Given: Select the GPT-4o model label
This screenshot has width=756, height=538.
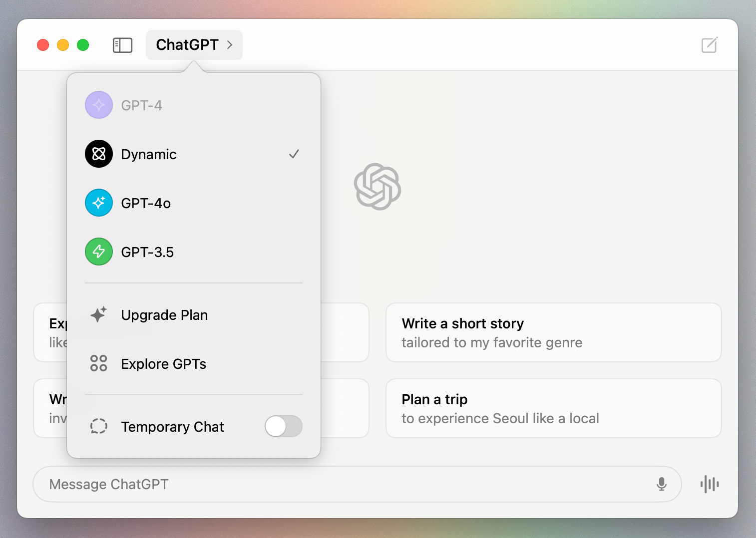Looking at the screenshot, I should tap(146, 204).
